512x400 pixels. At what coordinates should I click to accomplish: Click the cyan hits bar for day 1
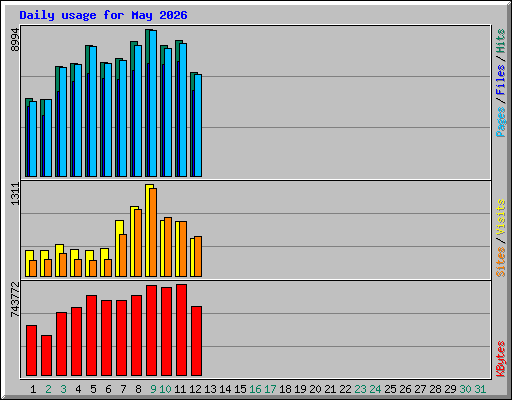pyautogui.click(x=33, y=139)
